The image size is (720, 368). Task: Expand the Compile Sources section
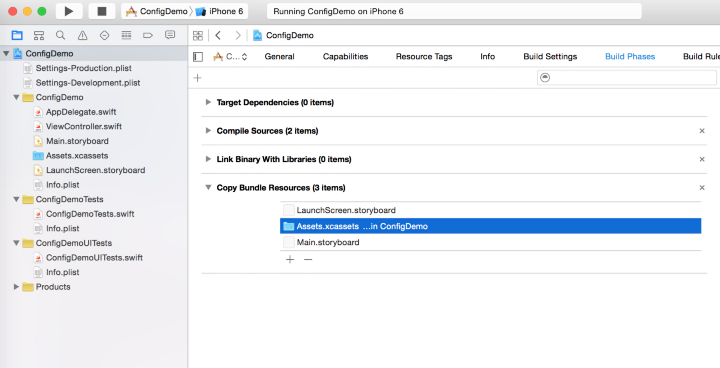point(208,130)
